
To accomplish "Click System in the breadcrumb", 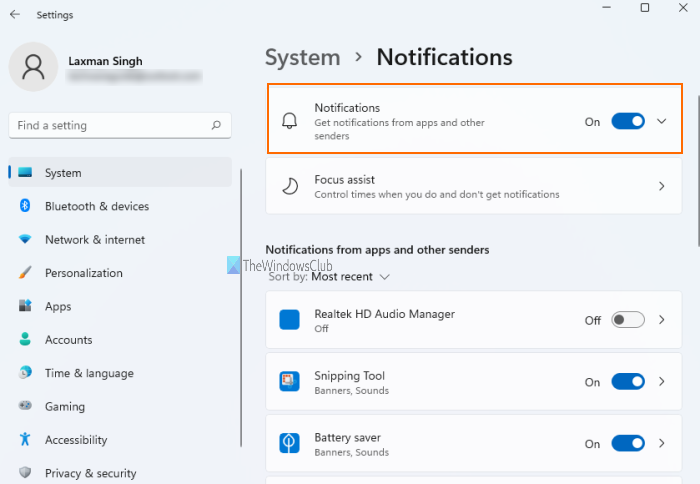I will (x=302, y=57).
